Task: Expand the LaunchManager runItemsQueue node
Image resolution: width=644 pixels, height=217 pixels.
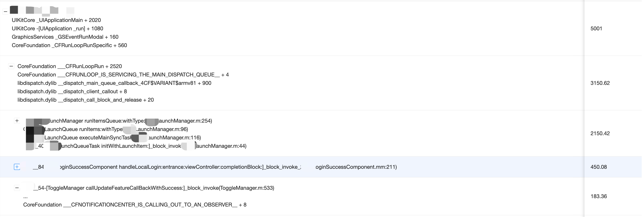Action: 17,121
